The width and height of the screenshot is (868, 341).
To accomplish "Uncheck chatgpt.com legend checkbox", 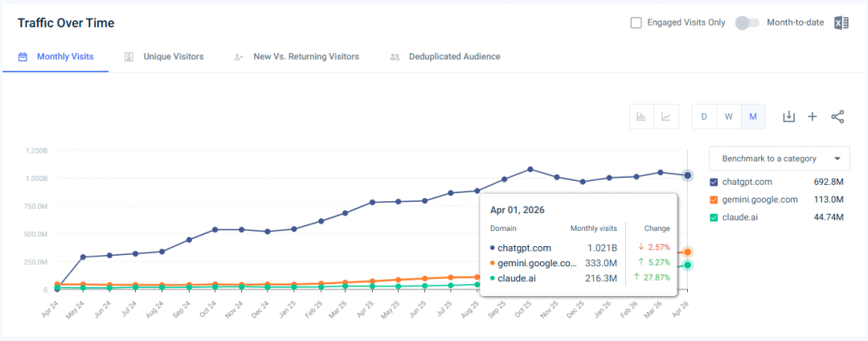I will 714,182.
